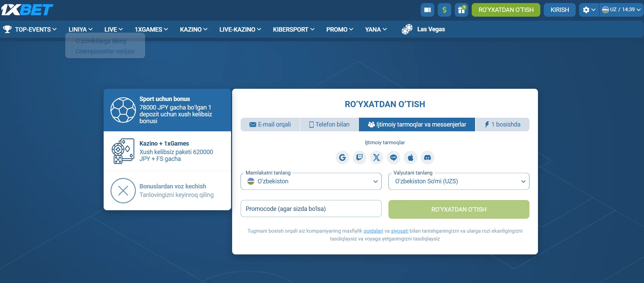Switch to E-mail orqali tab

point(270,124)
